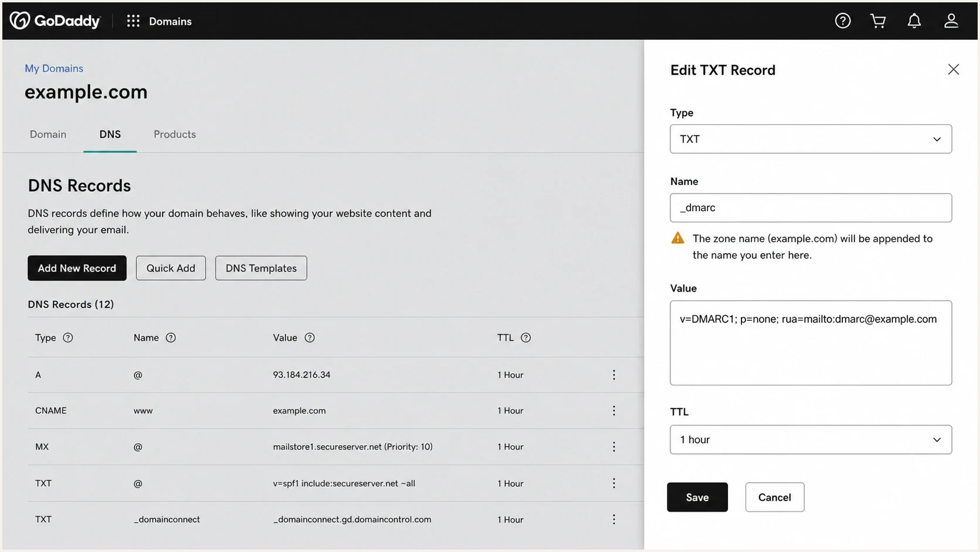Cancel editing the TXT record
The image size is (980, 552).
click(x=774, y=497)
